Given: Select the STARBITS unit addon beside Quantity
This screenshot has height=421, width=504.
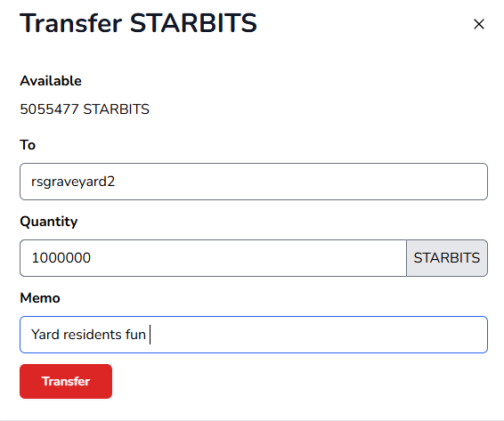Looking at the screenshot, I should (x=447, y=258).
